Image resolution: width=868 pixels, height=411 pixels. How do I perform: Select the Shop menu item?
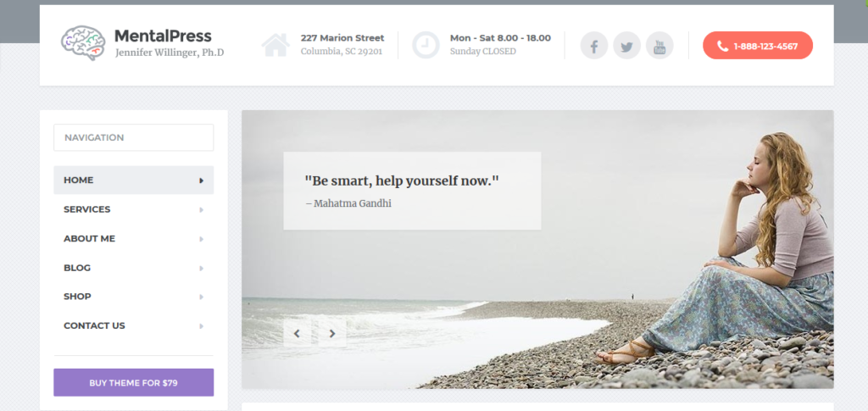coord(133,297)
